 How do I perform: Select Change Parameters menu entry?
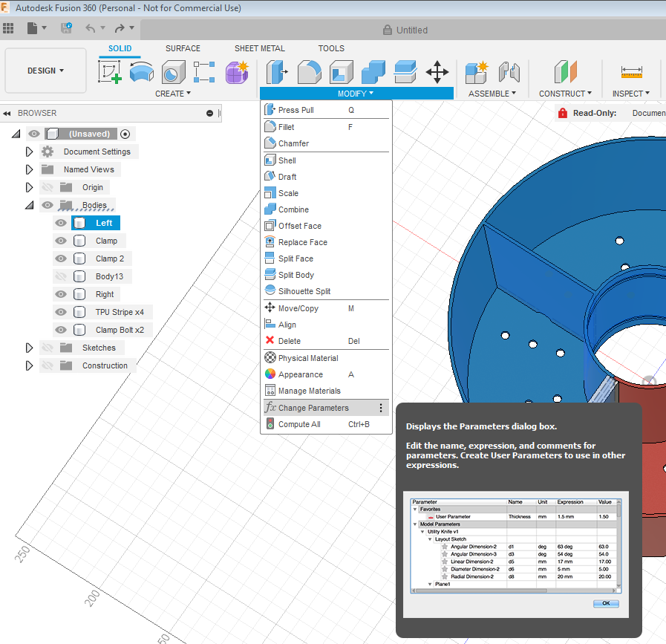point(326,408)
